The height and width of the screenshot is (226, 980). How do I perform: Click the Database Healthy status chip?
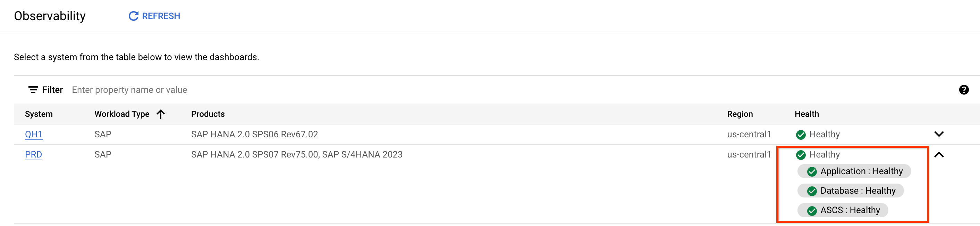click(x=850, y=191)
